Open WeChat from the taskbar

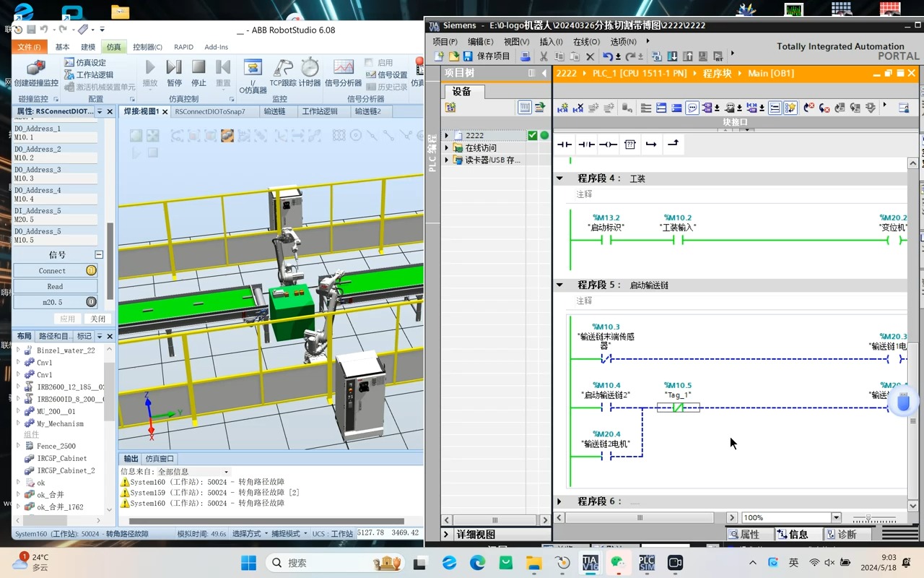(x=619, y=562)
